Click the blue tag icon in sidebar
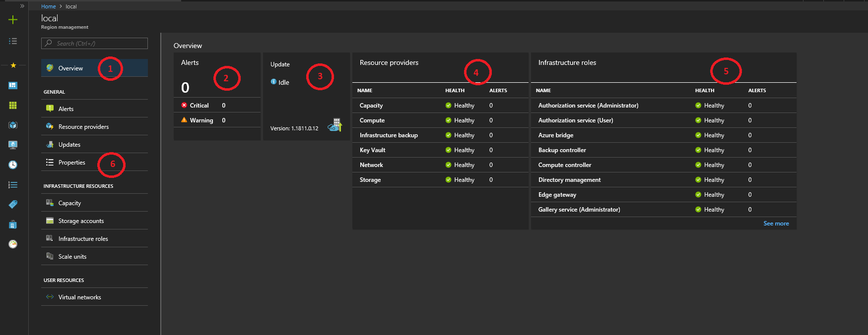This screenshot has height=335, width=868. (13, 205)
